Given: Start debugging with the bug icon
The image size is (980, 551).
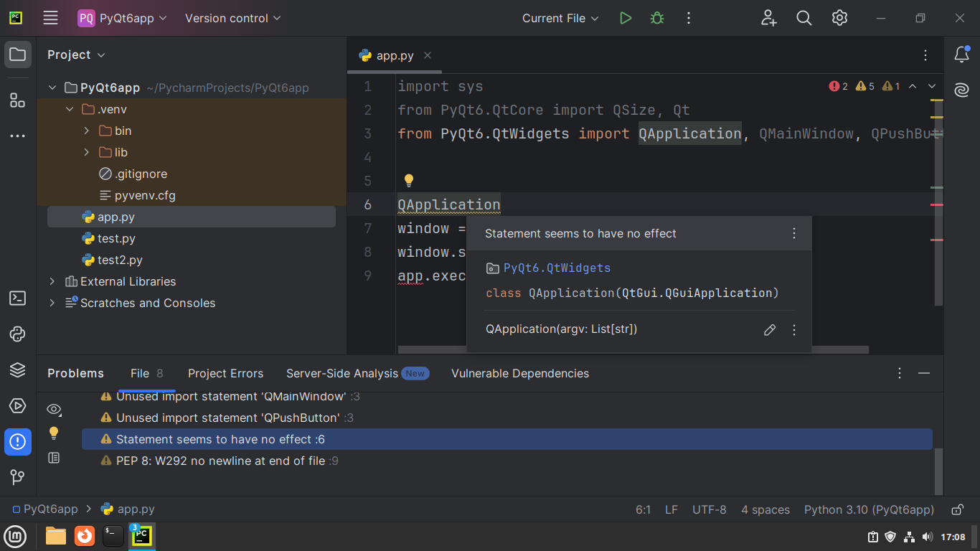Looking at the screenshot, I should coord(657,18).
